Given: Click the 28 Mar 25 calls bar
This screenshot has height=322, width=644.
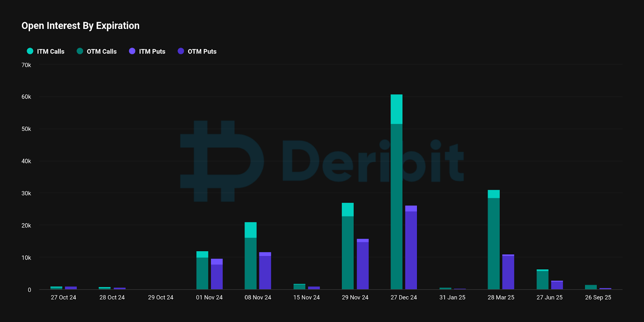Looking at the screenshot, I should coord(493,239).
